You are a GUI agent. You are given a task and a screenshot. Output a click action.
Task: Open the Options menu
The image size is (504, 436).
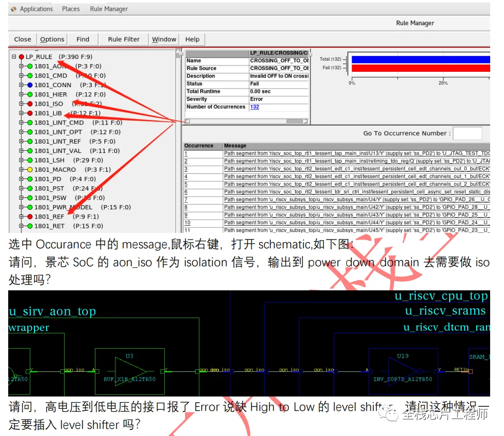click(x=52, y=39)
